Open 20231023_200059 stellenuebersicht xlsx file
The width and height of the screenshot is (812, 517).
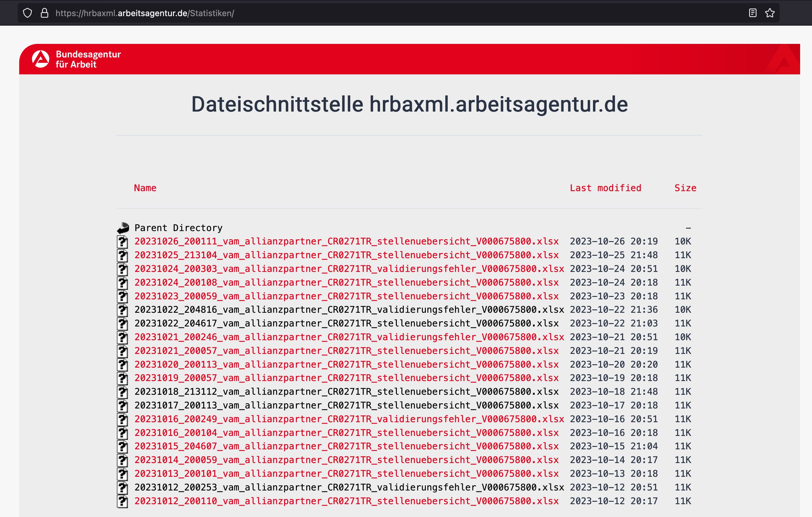pyautogui.click(x=346, y=296)
